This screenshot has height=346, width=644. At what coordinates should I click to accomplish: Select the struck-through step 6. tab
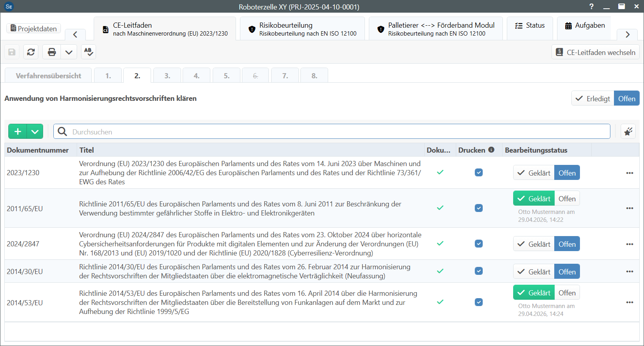point(255,76)
